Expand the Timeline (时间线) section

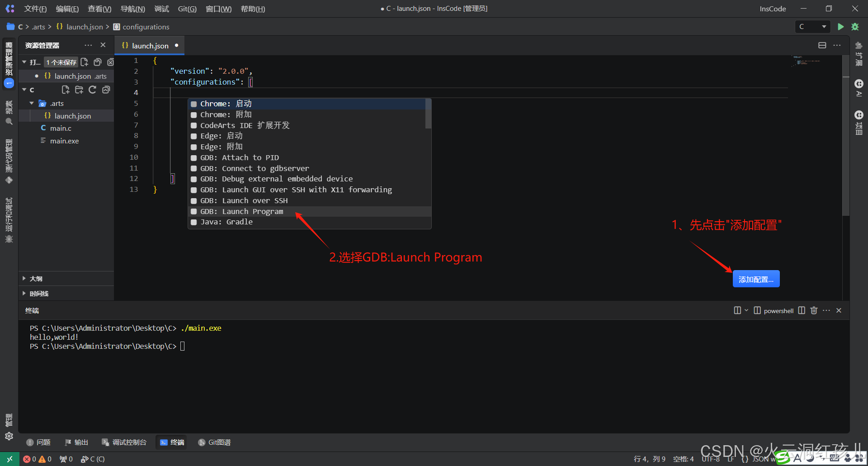click(66, 293)
